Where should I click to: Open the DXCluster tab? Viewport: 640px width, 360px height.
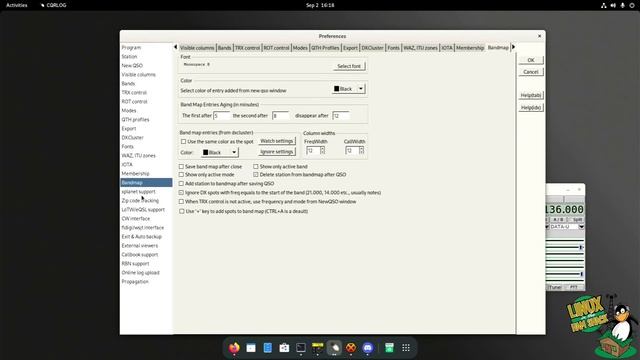coord(372,48)
